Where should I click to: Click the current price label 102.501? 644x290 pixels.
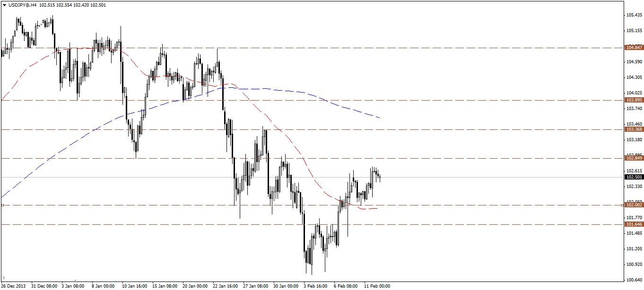[x=634, y=177]
